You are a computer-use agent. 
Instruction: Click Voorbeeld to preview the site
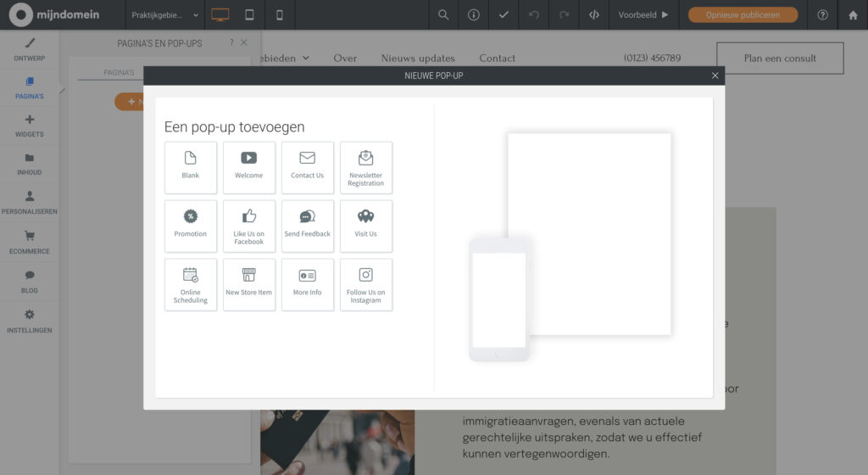643,14
